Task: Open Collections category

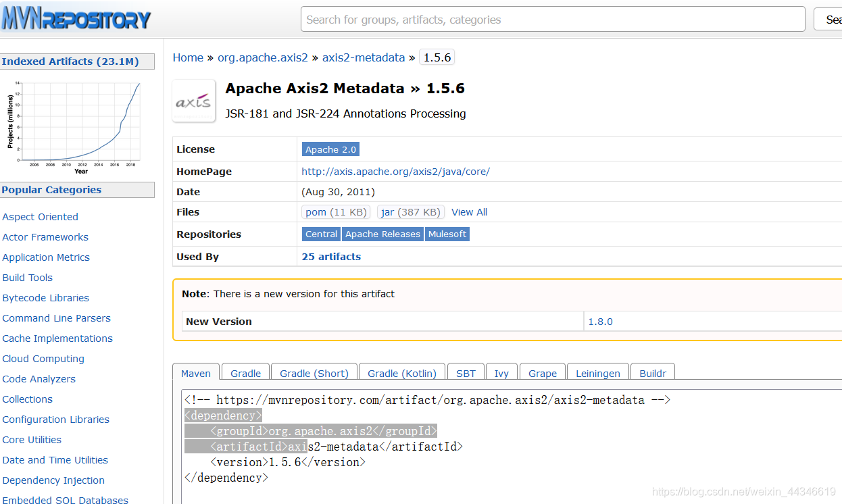Action: [x=27, y=399]
